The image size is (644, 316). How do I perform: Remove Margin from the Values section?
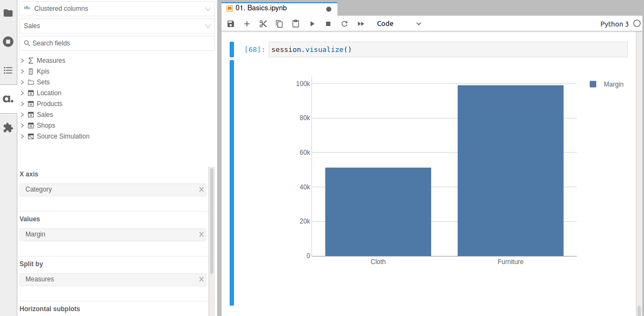click(201, 234)
